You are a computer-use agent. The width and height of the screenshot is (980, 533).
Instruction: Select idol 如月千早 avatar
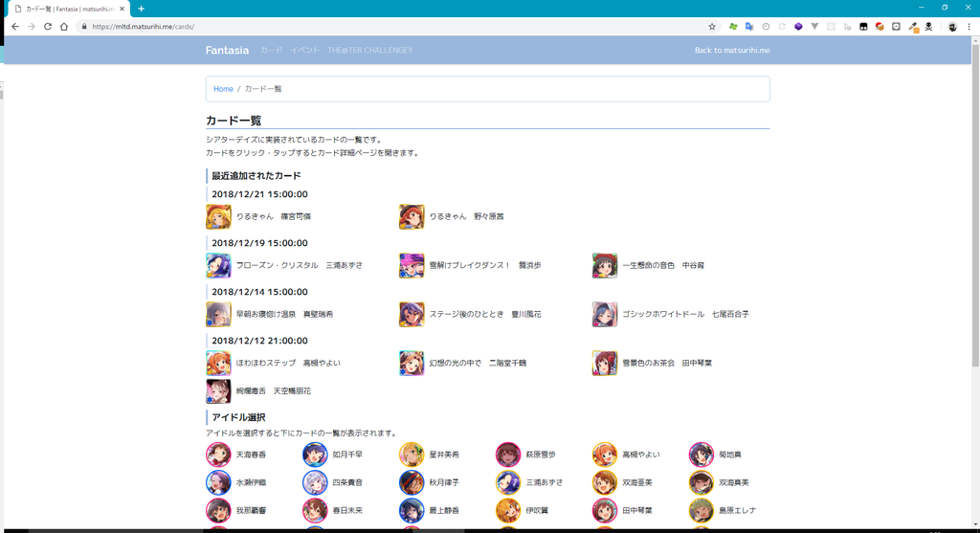click(315, 455)
